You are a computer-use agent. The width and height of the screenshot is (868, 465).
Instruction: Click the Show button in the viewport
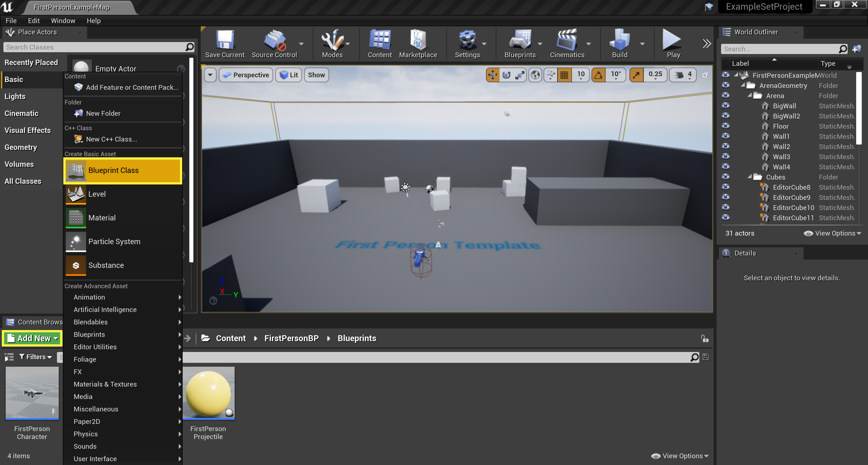coord(316,75)
